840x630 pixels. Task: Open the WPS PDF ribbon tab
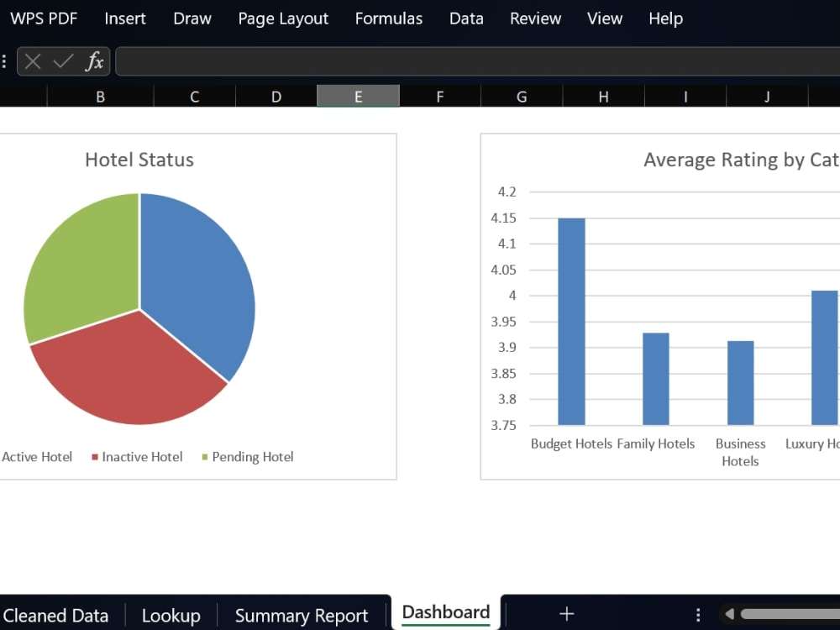pyautogui.click(x=44, y=18)
